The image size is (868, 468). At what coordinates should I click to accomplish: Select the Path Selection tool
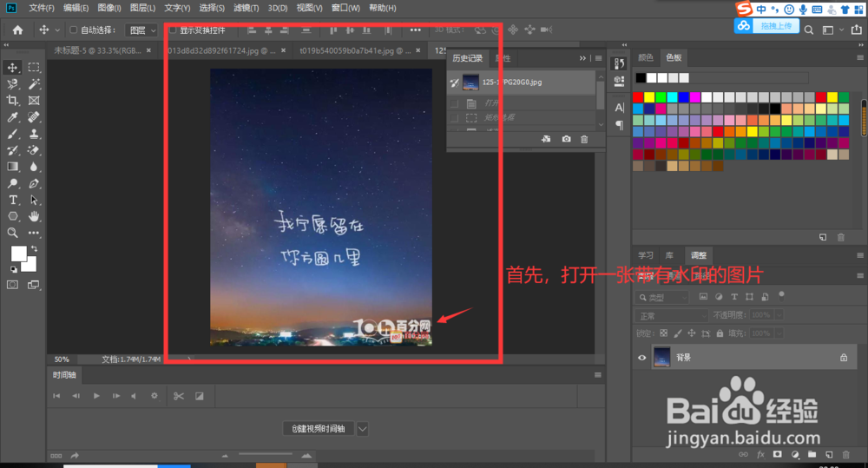coord(34,200)
